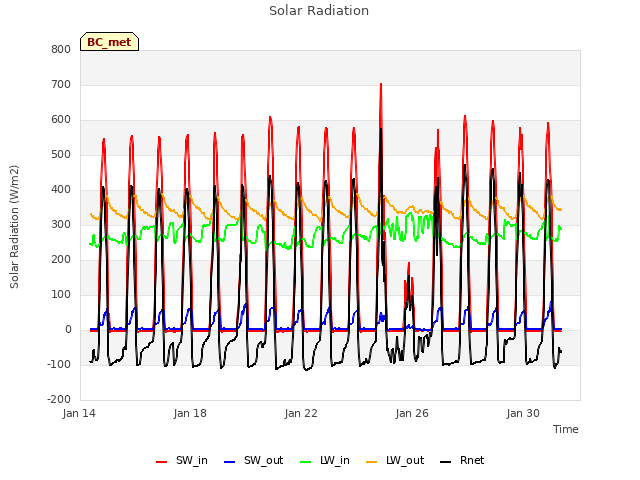Click the red SW_in legend swatch

162,462
